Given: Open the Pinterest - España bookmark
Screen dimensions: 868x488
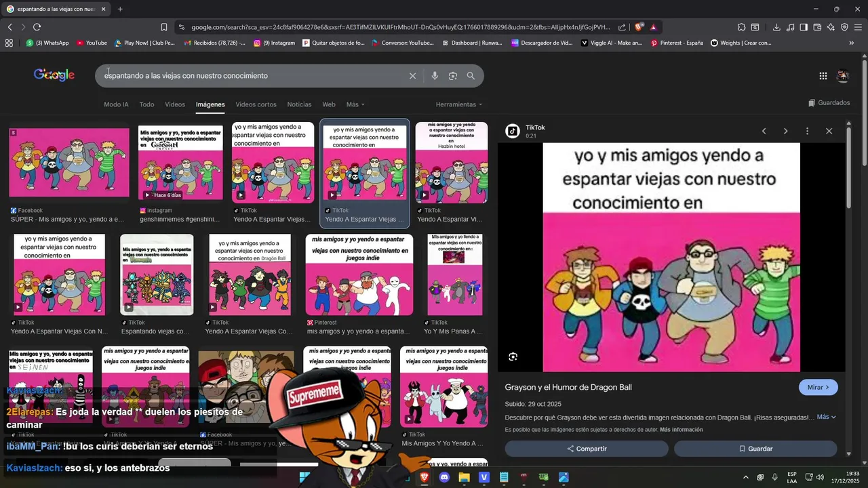Looking at the screenshot, I should point(676,43).
